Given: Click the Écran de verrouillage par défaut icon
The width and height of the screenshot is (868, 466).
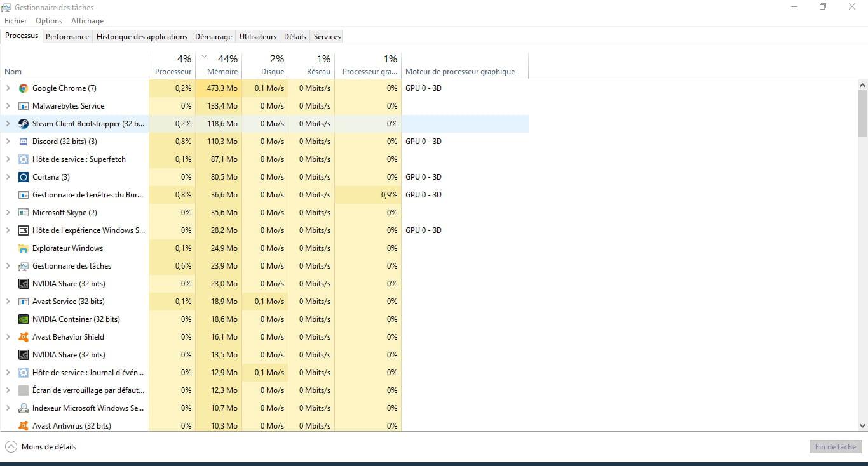Looking at the screenshot, I should click(x=24, y=390).
